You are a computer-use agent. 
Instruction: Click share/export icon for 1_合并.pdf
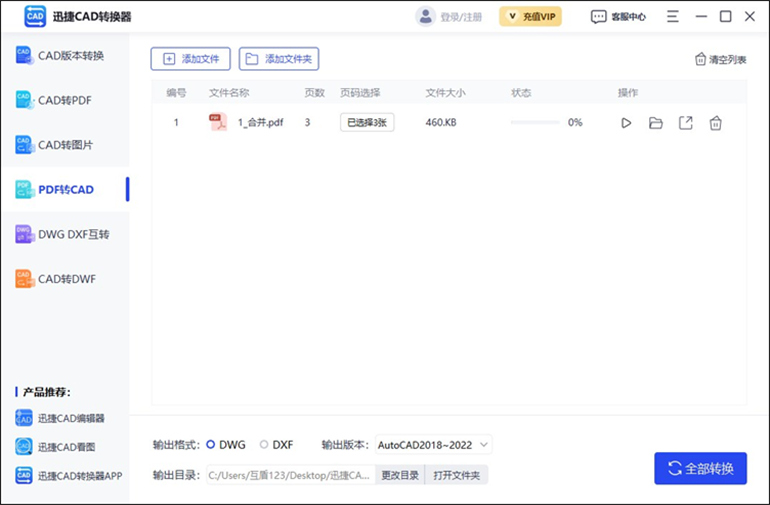[686, 123]
